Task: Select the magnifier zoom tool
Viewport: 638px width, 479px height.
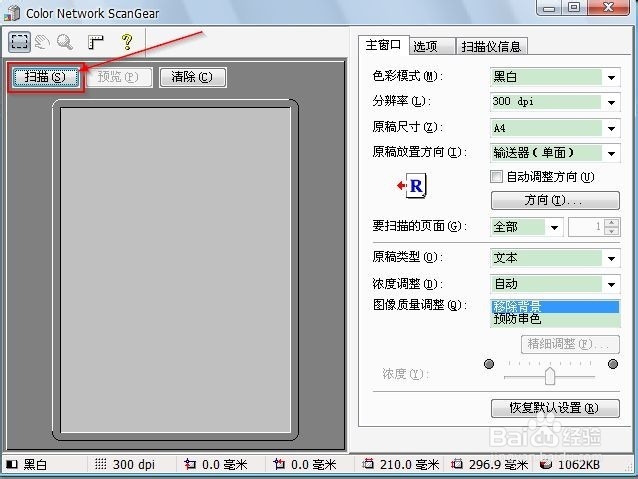Action: [64, 42]
